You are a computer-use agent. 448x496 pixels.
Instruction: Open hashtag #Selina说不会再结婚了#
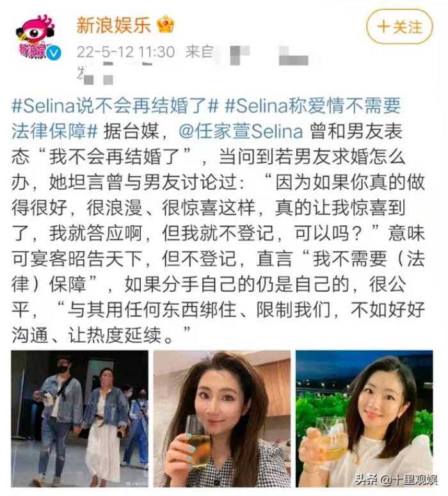tap(115, 106)
